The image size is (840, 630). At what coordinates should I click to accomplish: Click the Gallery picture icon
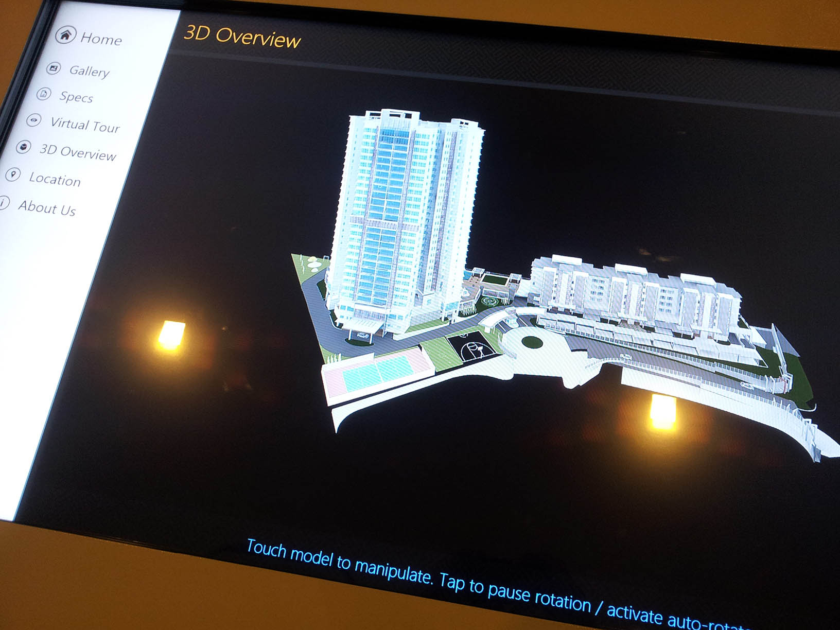click(54, 68)
